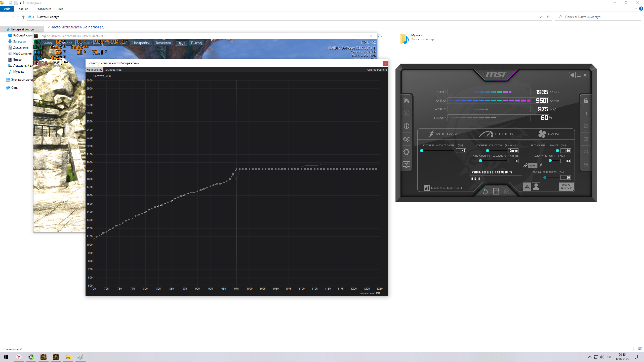The image size is (644, 362).
Task: Click 'Сканер разгона' link in curve editor
Action: point(377,70)
